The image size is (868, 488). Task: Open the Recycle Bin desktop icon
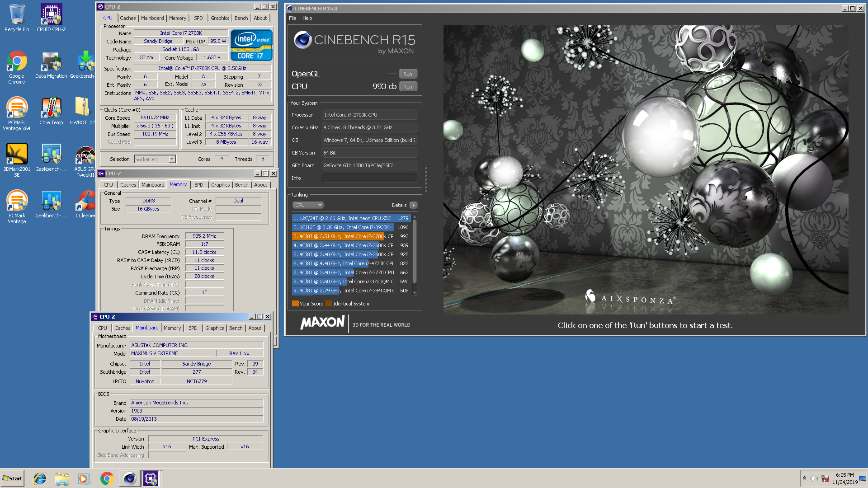(x=17, y=18)
